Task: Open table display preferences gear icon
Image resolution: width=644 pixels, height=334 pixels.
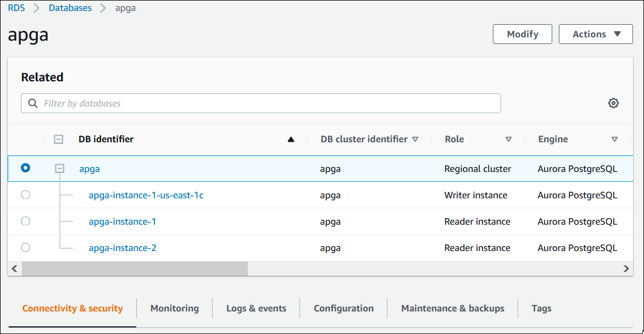Action: pos(613,103)
